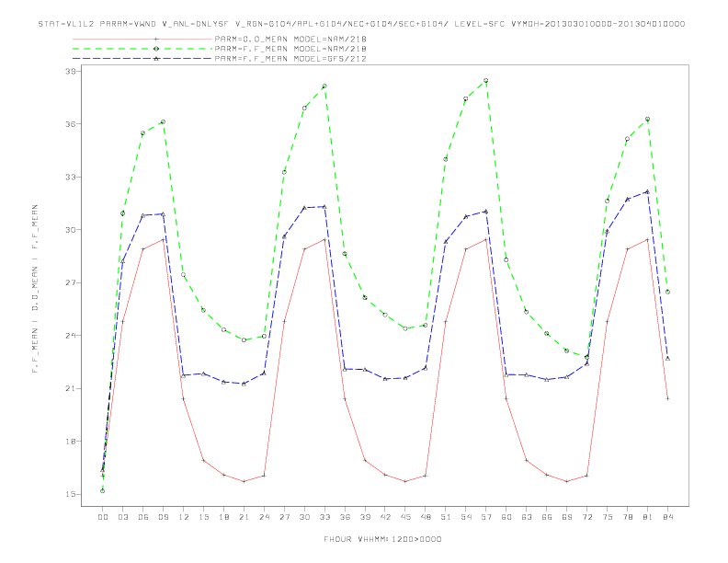Click blue triangle data point at hour 81 peak
The width and height of the screenshot is (728, 563).
pos(648,191)
